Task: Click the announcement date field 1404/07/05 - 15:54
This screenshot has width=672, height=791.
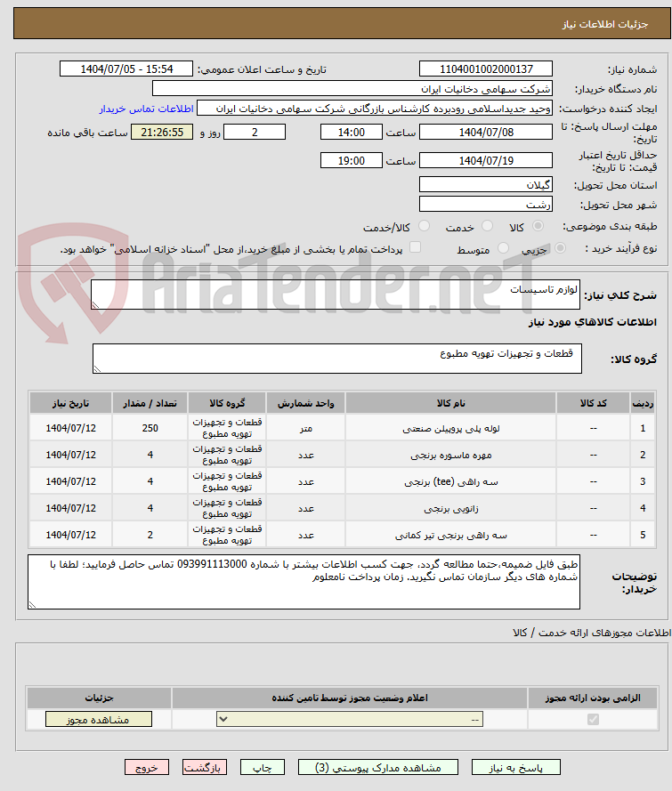Action: pos(126,69)
